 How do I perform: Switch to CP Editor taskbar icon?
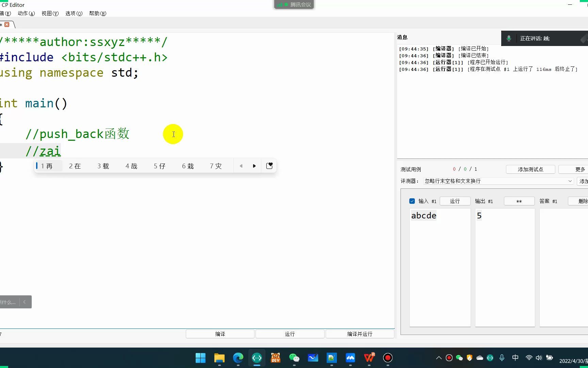257,358
